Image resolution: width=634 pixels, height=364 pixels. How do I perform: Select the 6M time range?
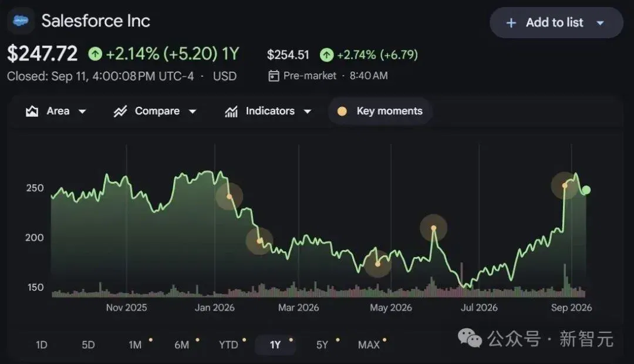coord(181,345)
